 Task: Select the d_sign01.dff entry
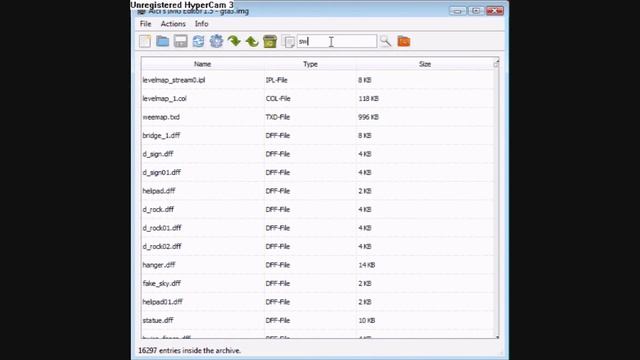tap(161, 172)
